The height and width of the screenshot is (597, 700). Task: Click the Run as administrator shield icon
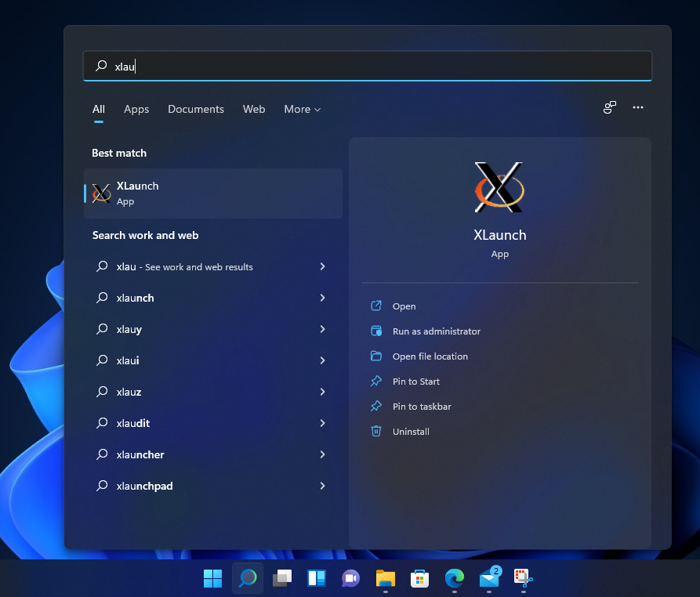[376, 331]
